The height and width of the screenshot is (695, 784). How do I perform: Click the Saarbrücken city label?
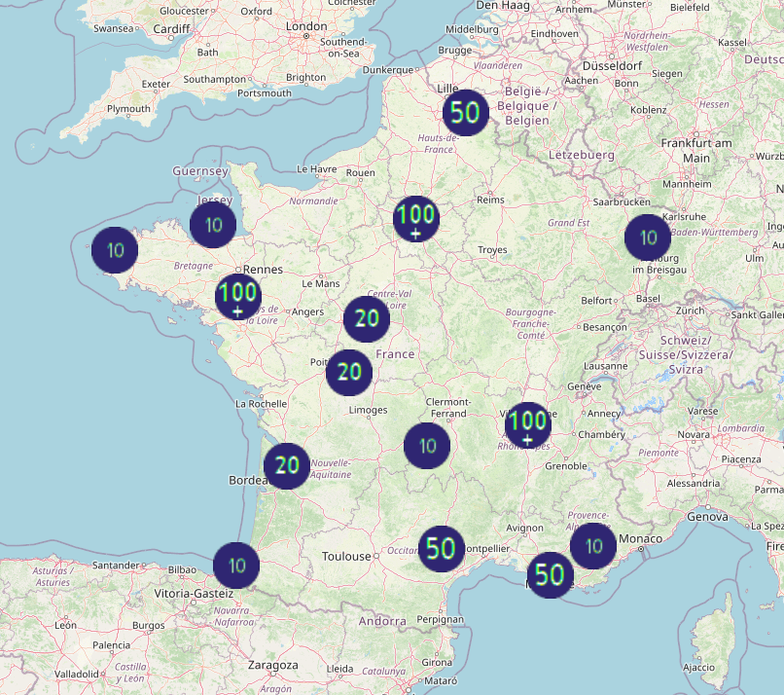(x=622, y=202)
